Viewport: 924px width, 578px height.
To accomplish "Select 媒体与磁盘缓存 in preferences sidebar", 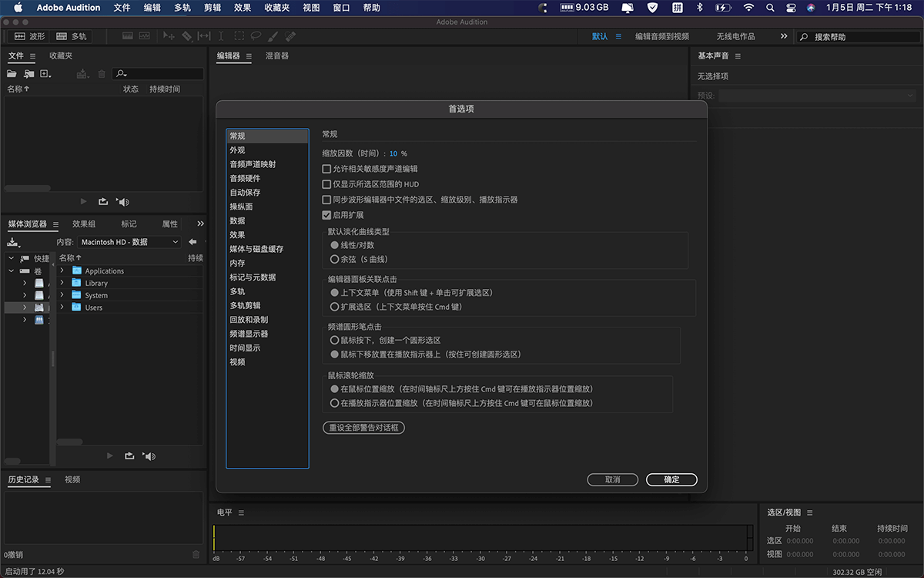I will click(256, 248).
